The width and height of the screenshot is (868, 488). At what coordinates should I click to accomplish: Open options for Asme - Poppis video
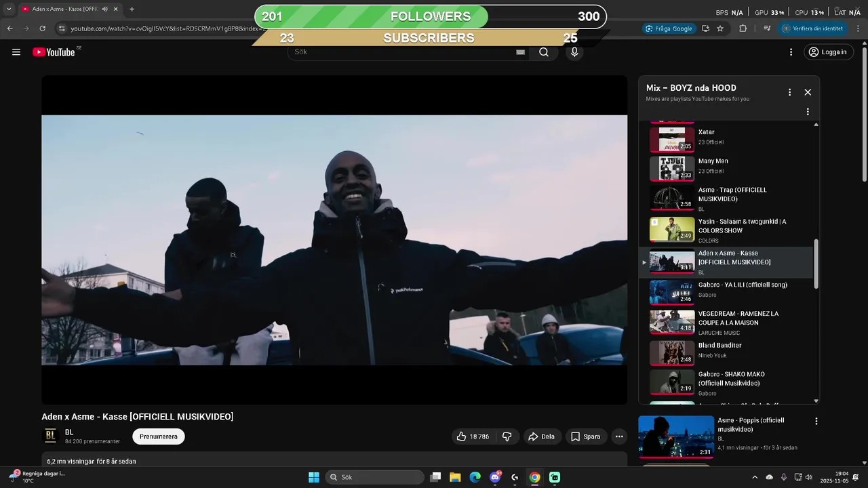[816, 421]
